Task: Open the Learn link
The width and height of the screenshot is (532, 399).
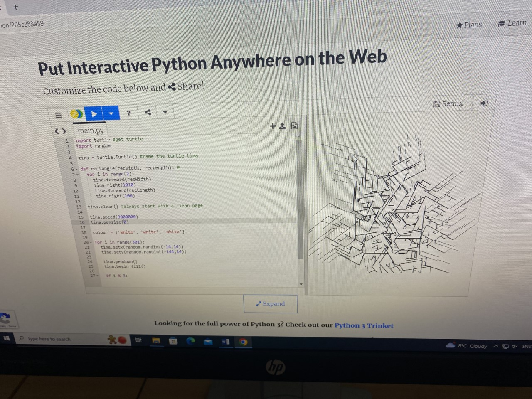Action: click(512, 23)
